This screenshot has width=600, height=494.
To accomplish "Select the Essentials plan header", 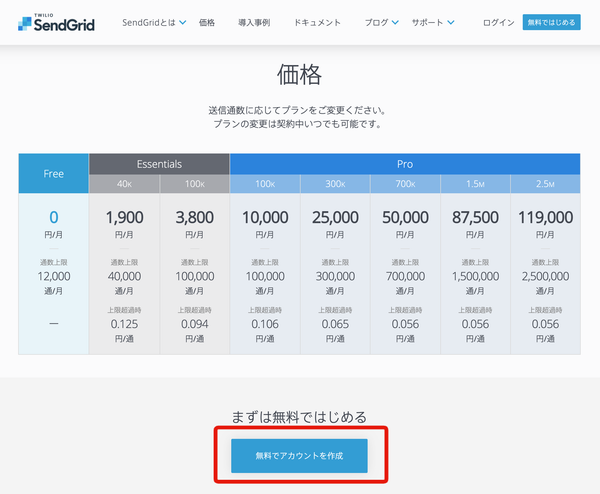I will pyautogui.click(x=159, y=164).
